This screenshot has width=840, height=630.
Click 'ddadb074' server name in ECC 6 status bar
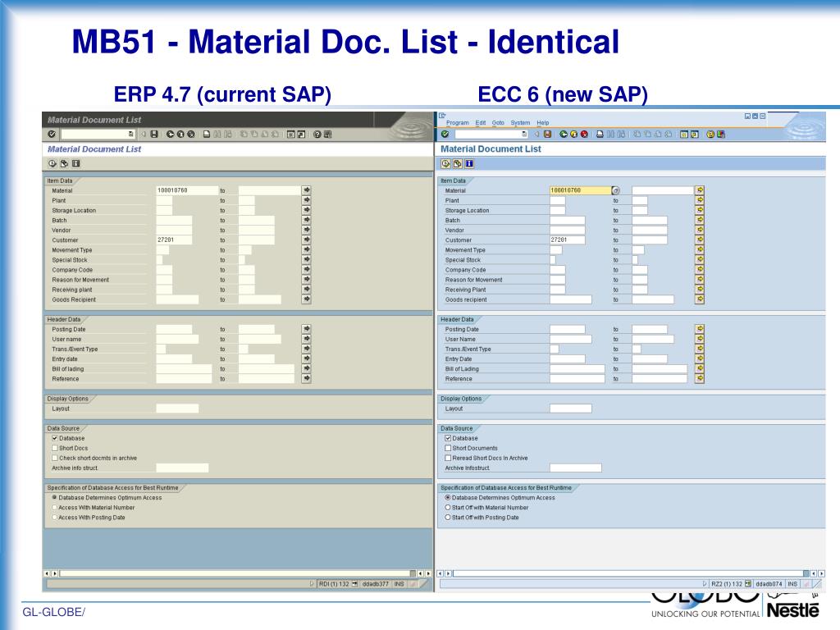click(x=769, y=584)
